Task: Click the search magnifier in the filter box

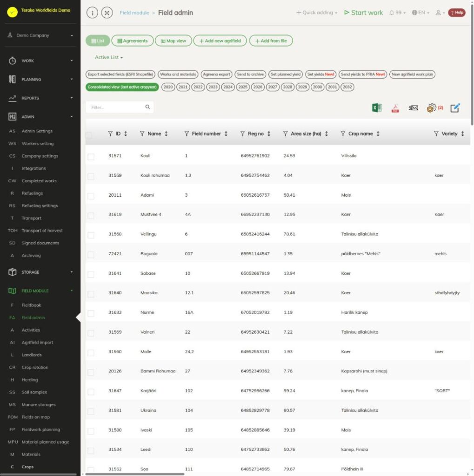Action: (x=147, y=107)
